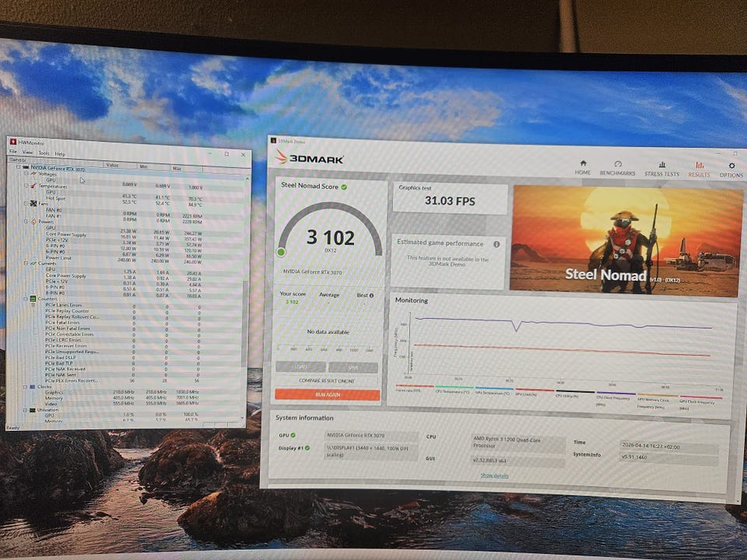Collapse the Clocks tree node
The image size is (747, 560).
(26, 387)
